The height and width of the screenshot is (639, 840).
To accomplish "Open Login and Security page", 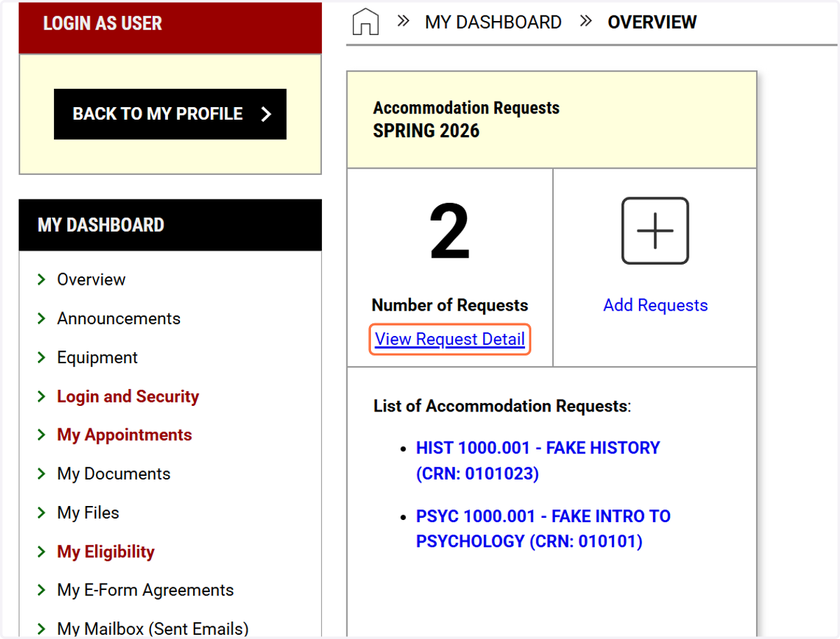I will point(128,397).
